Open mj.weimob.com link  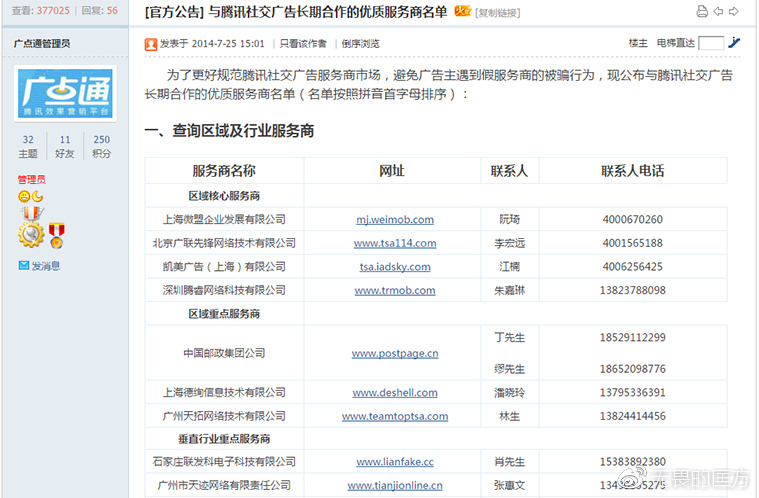(395, 219)
